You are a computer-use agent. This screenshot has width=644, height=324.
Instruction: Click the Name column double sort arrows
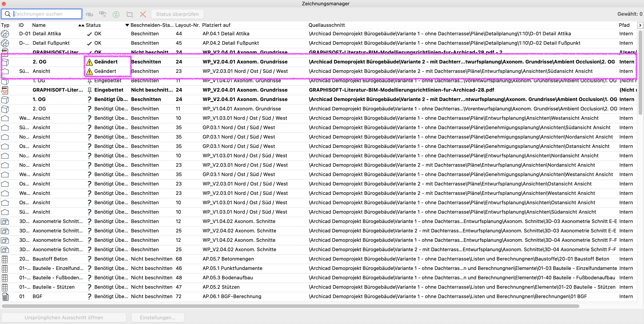tap(81, 25)
